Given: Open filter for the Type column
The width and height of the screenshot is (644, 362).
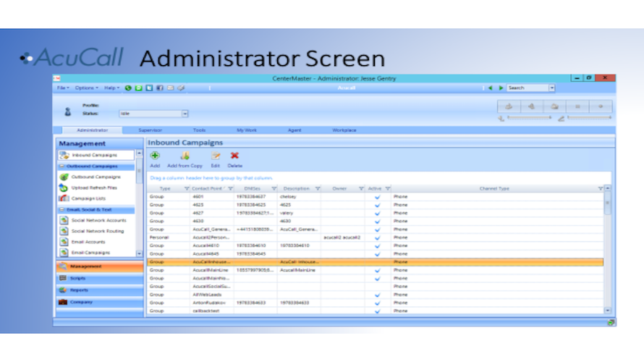Looking at the screenshot, I should (x=187, y=188).
